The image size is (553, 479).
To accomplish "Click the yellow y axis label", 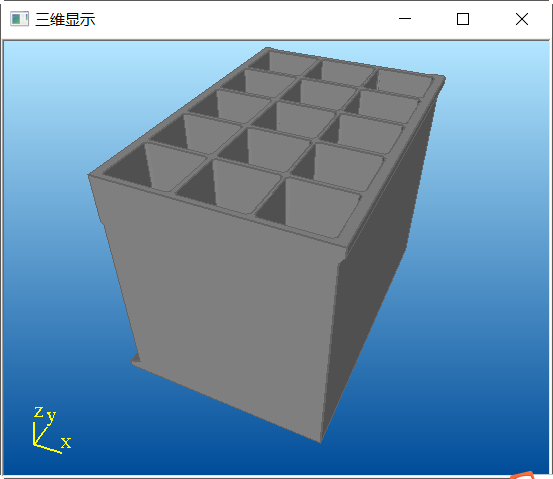I will pos(51,417).
